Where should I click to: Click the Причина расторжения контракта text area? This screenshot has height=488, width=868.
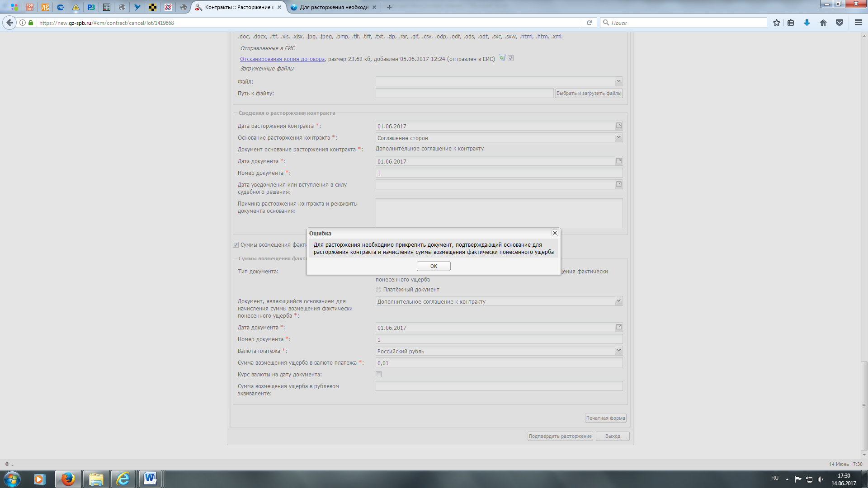pos(499,213)
